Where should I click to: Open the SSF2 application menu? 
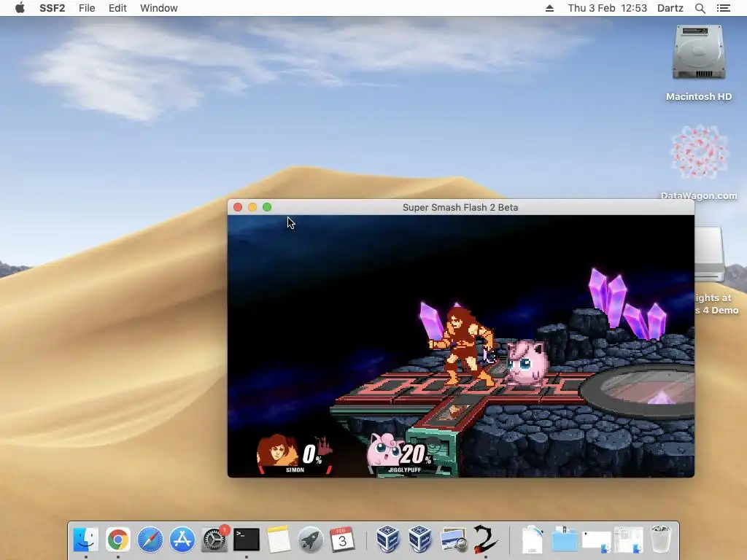52,8
